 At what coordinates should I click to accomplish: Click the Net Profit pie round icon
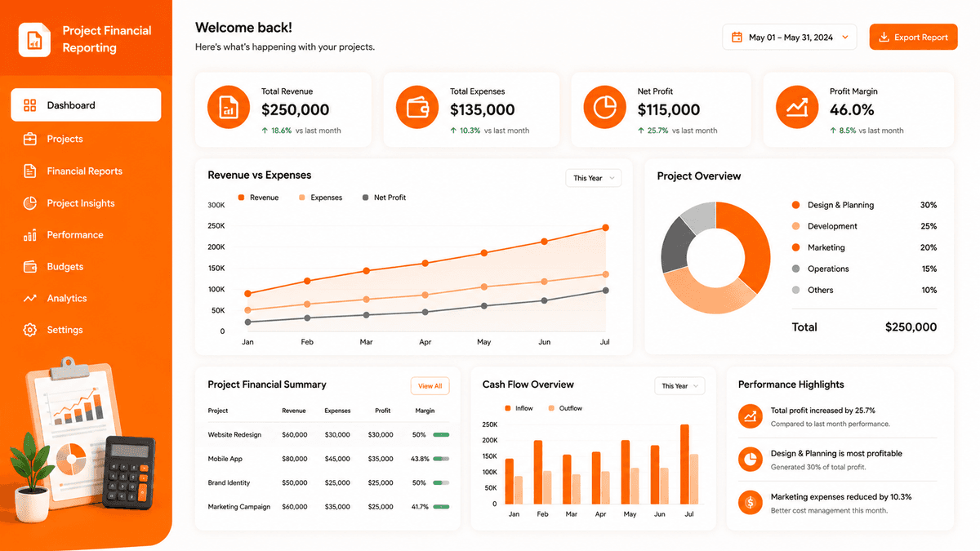point(604,109)
